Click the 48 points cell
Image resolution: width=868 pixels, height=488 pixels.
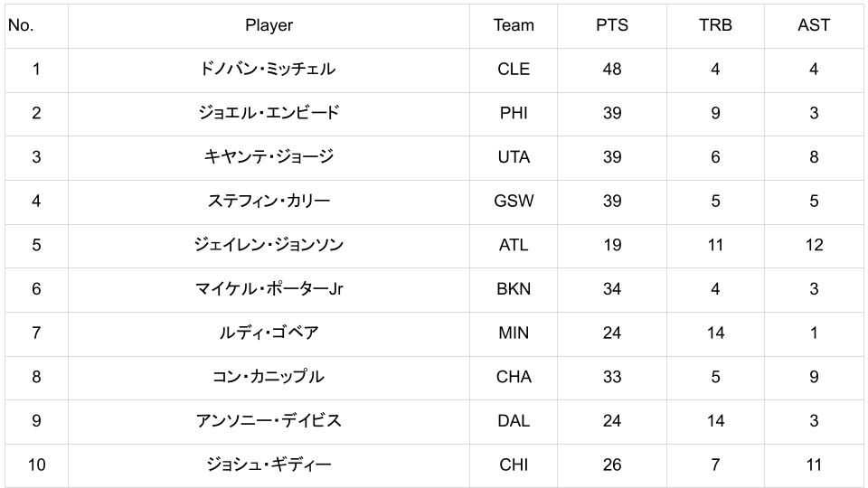click(612, 69)
